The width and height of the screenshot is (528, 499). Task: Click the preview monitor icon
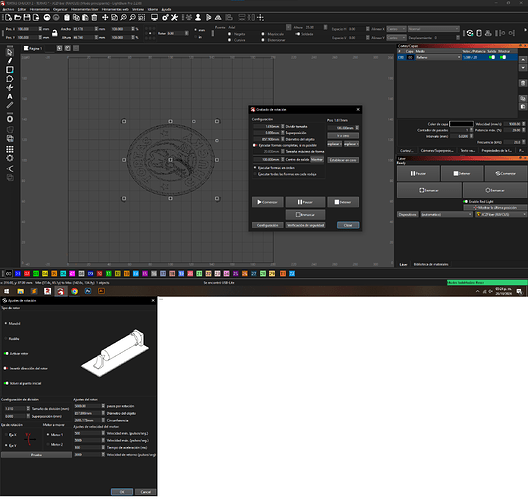tap(154, 18)
